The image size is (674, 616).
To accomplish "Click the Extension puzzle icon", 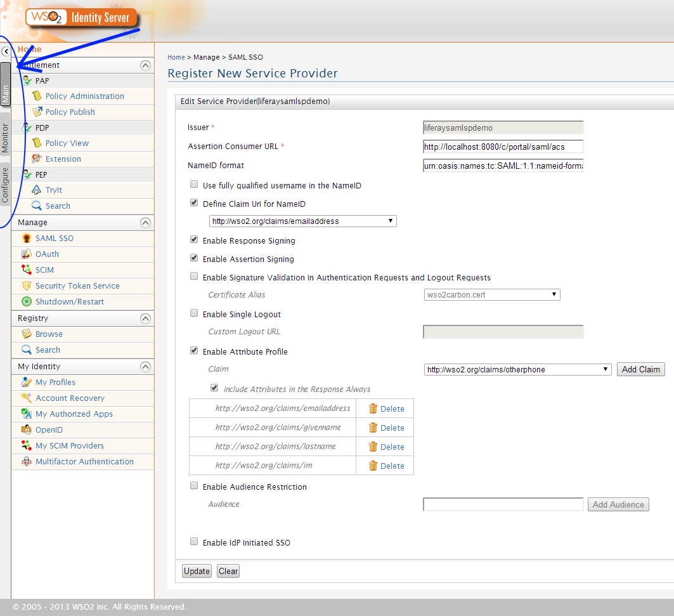I will 37,159.
